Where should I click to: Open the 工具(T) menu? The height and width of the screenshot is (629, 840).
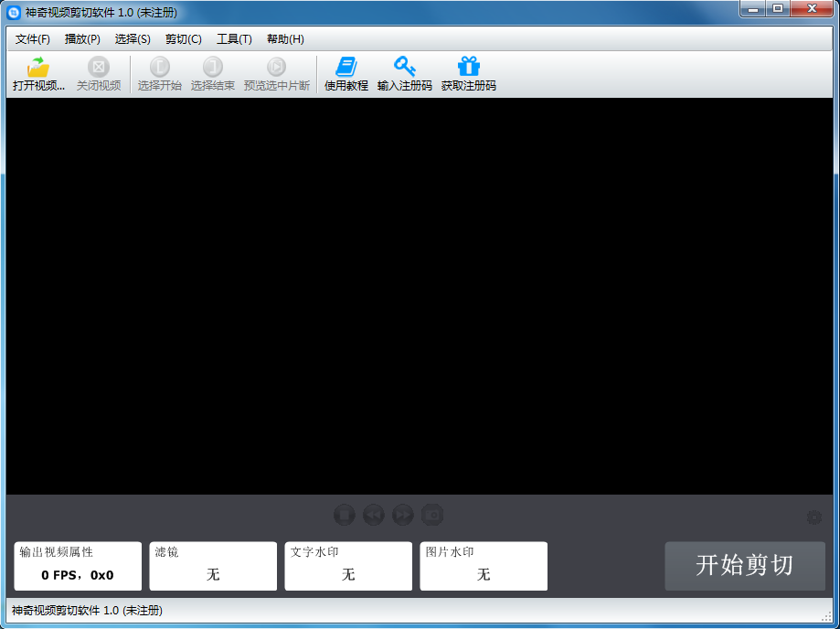click(x=234, y=39)
